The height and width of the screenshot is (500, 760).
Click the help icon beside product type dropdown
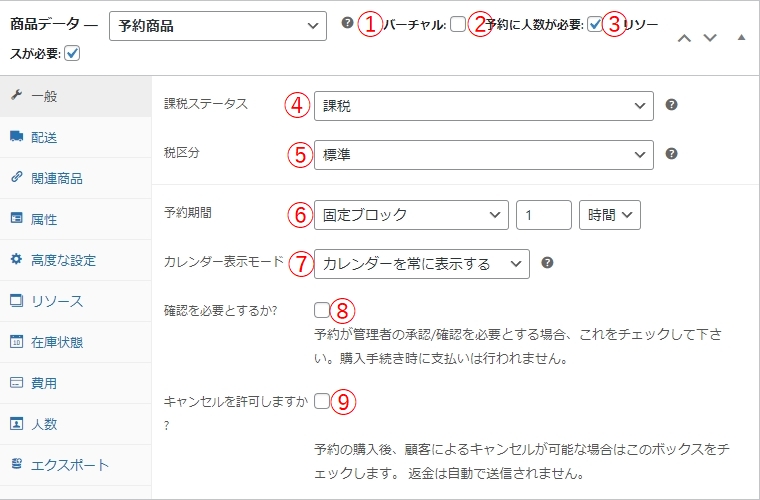[x=347, y=24]
